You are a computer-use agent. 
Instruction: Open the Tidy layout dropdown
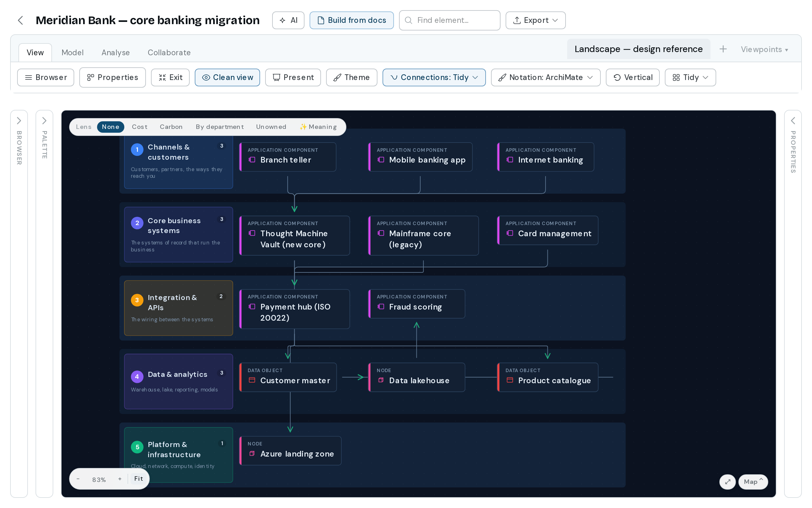pyautogui.click(x=690, y=77)
